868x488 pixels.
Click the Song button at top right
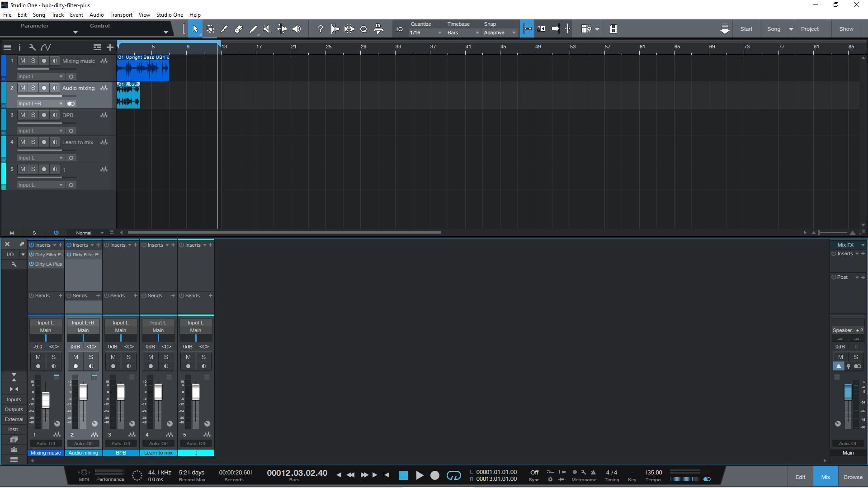click(774, 29)
